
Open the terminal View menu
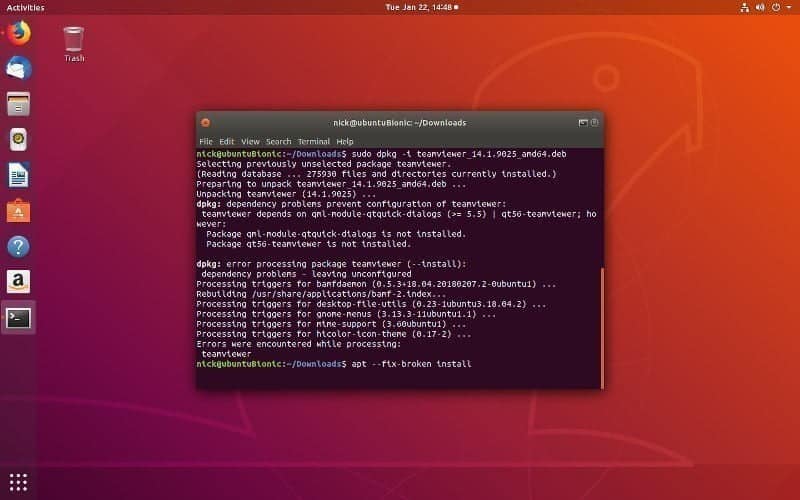[x=250, y=141]
